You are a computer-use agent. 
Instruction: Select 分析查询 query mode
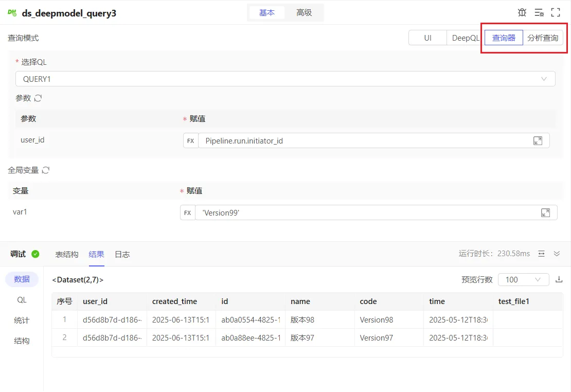click(543, 38)
